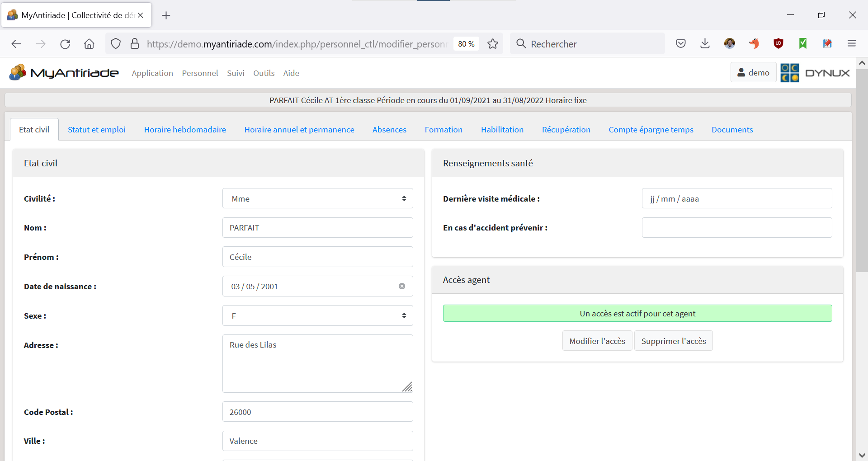Click the multicolor flag extension icon
The image size is (868, 461).
[827, 43]
